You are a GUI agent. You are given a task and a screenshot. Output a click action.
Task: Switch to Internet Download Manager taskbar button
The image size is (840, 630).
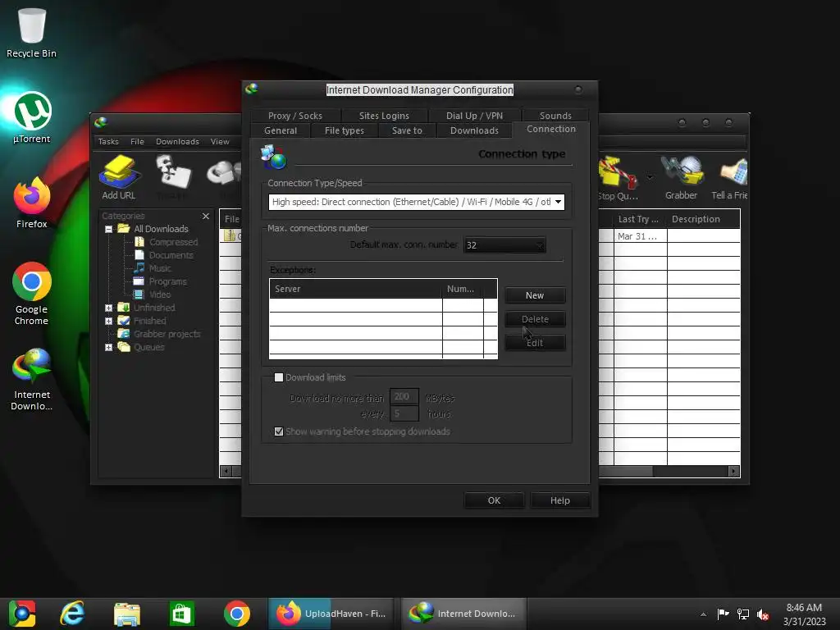tap(463, 614)
